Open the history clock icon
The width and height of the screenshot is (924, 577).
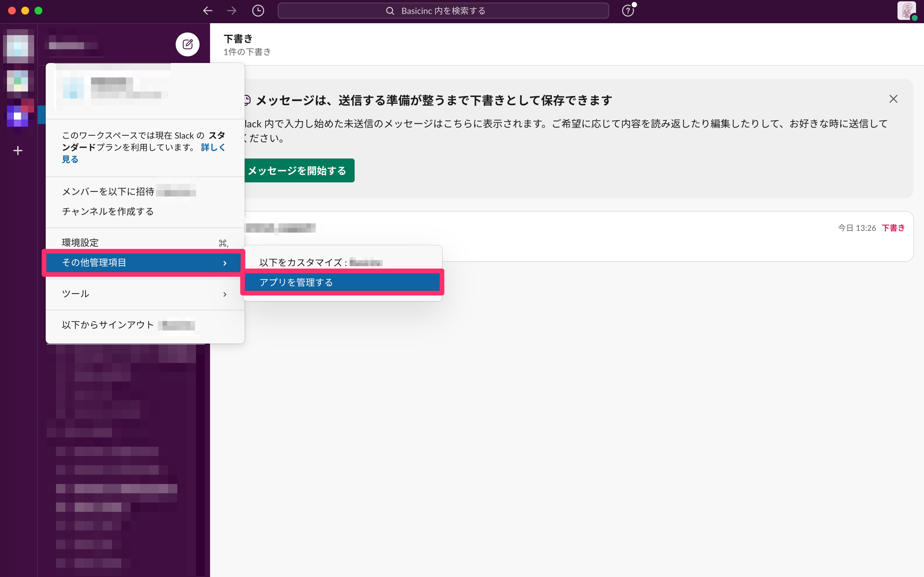click(x=258, y=11)
